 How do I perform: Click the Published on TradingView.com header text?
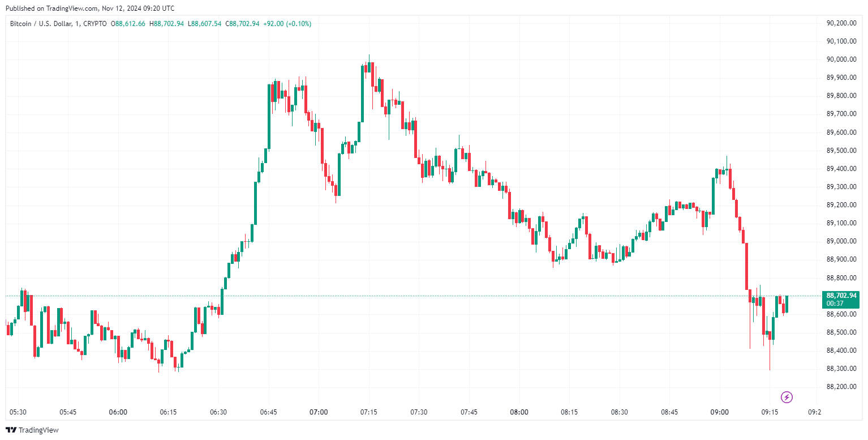(x=89, y=8)
